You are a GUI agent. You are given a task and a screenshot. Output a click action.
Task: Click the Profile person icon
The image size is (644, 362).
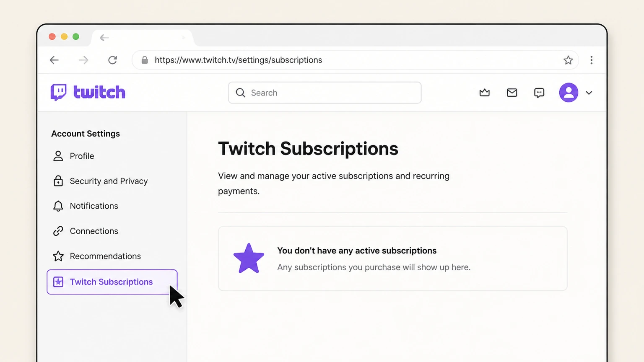58,156
